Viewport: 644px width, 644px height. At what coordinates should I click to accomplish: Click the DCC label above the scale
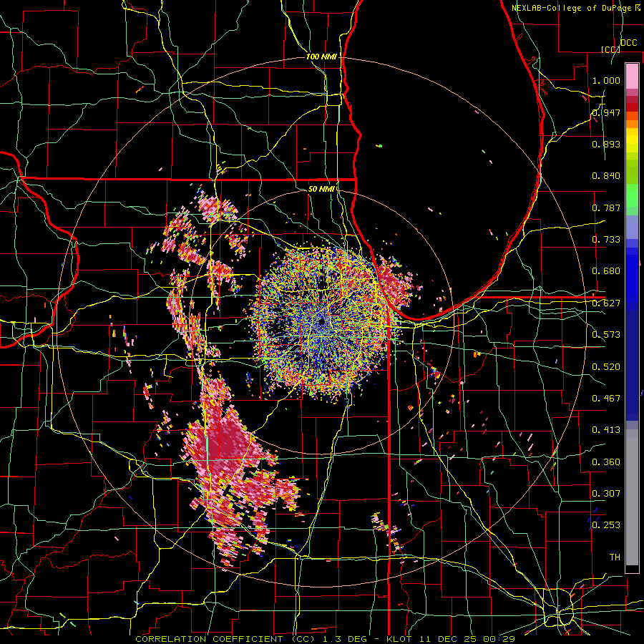click(x=628, y=43)
